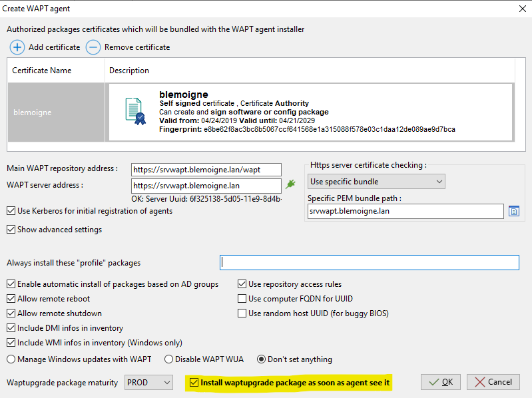Toggle Use Kerberos for initial registration

click(11, 211)
